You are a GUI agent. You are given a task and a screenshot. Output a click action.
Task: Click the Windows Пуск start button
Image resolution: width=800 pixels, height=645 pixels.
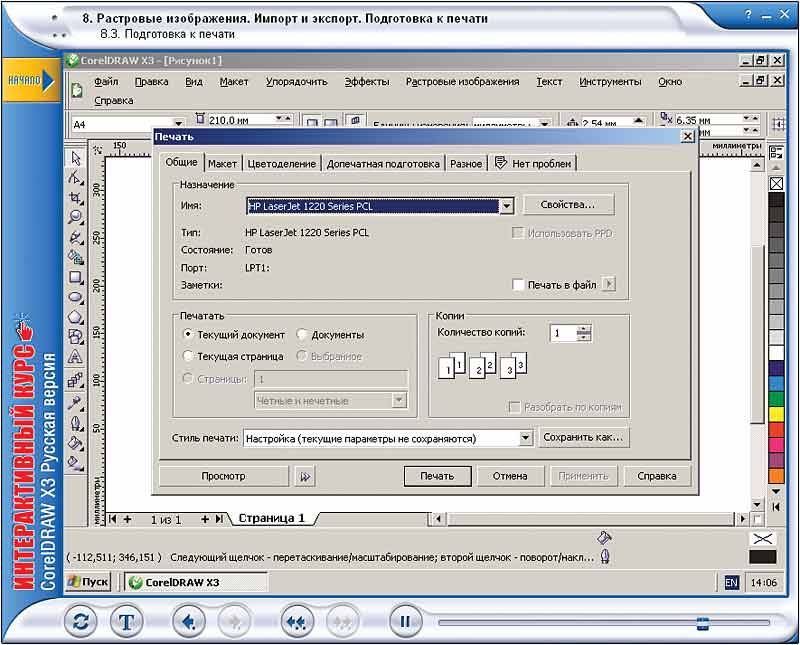[88, 582]
